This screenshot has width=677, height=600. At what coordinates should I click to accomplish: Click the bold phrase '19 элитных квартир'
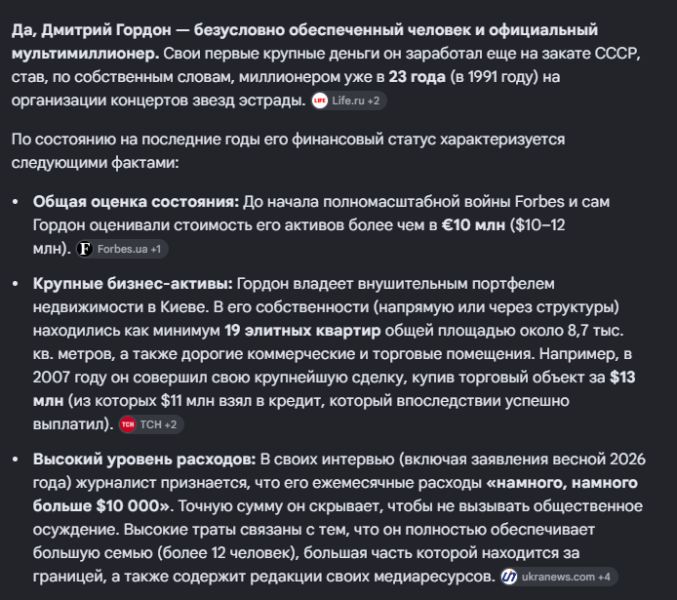point(302,330)
